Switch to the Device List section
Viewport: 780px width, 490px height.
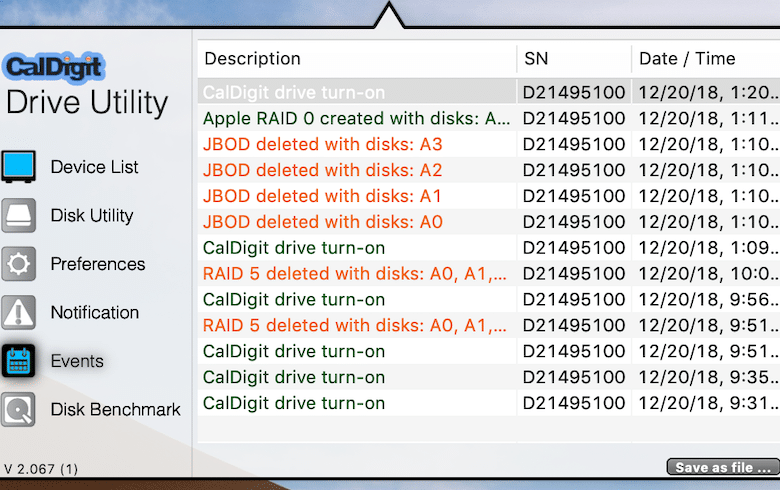point(95,167)
